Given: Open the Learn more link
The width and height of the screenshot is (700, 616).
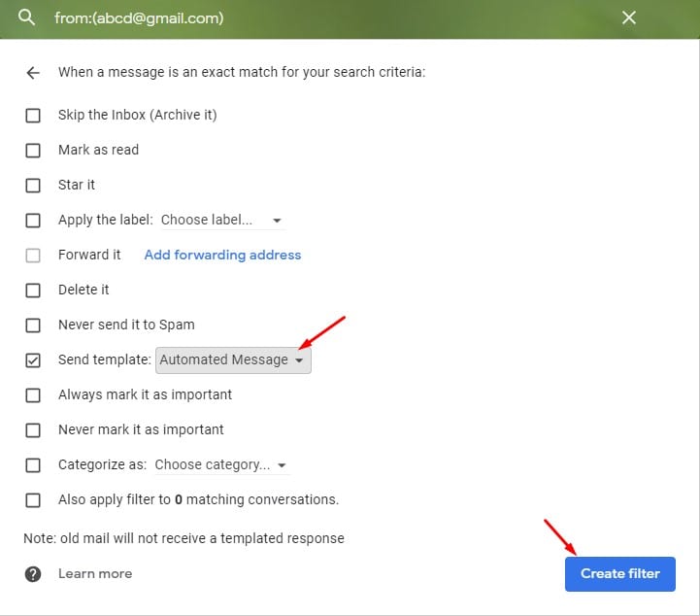Looking at the screenshot, I should point(95,573).
